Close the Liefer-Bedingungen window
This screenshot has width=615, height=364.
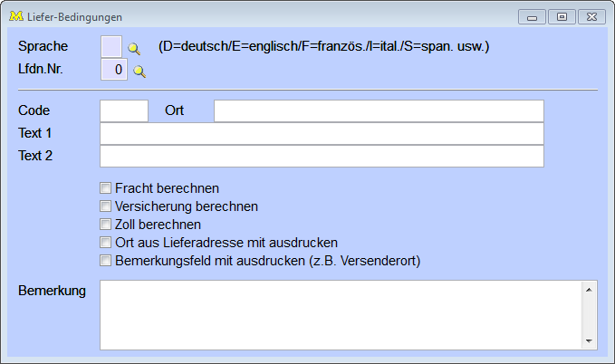(591, 16)
